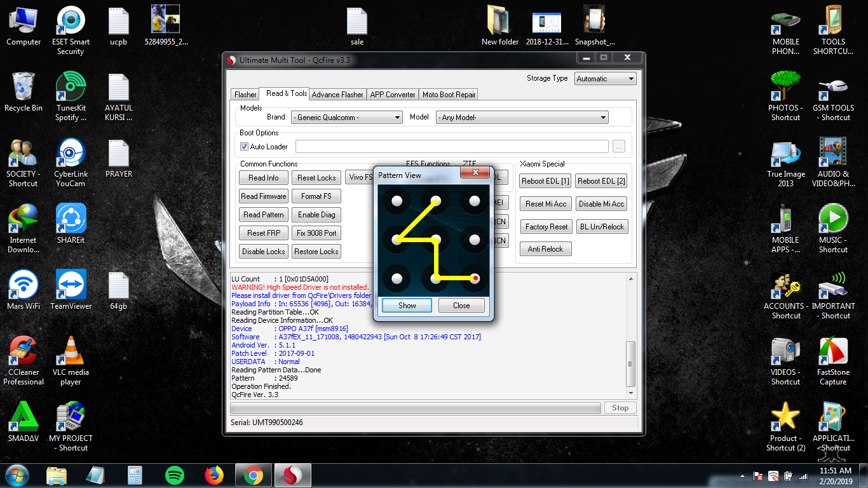Image resolution: width=868 pixels, height=488 pixels.
Task: Open VIDEOS shortcut icon
Action: pos(786,361)
